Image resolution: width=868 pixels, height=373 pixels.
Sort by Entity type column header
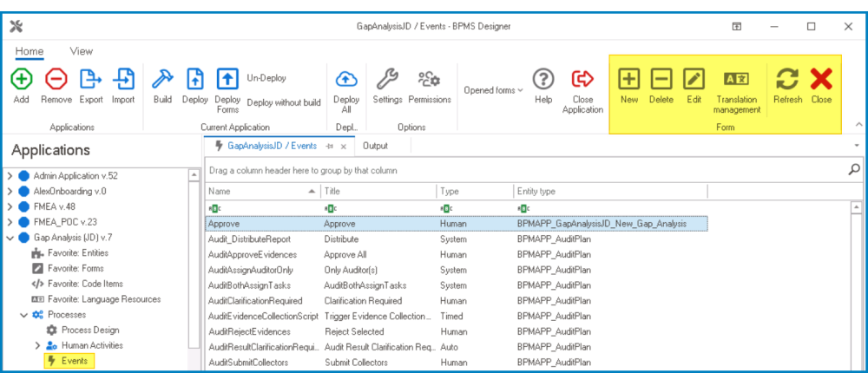610,192
